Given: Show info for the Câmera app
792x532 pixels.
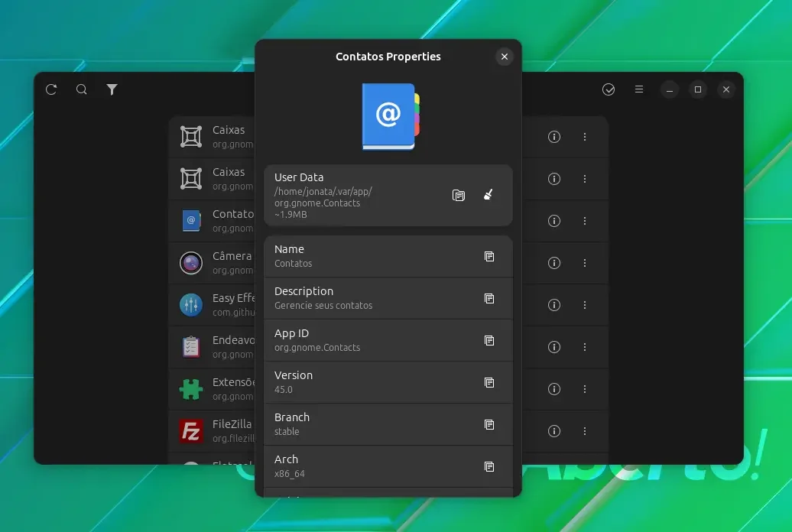Looking at the screenshot, I should pos(554,263).
